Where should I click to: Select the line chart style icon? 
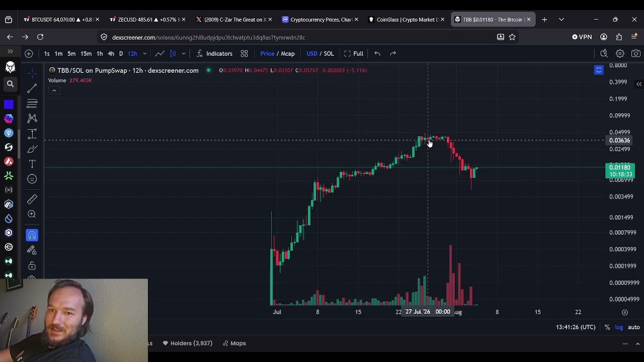[159, 53]
